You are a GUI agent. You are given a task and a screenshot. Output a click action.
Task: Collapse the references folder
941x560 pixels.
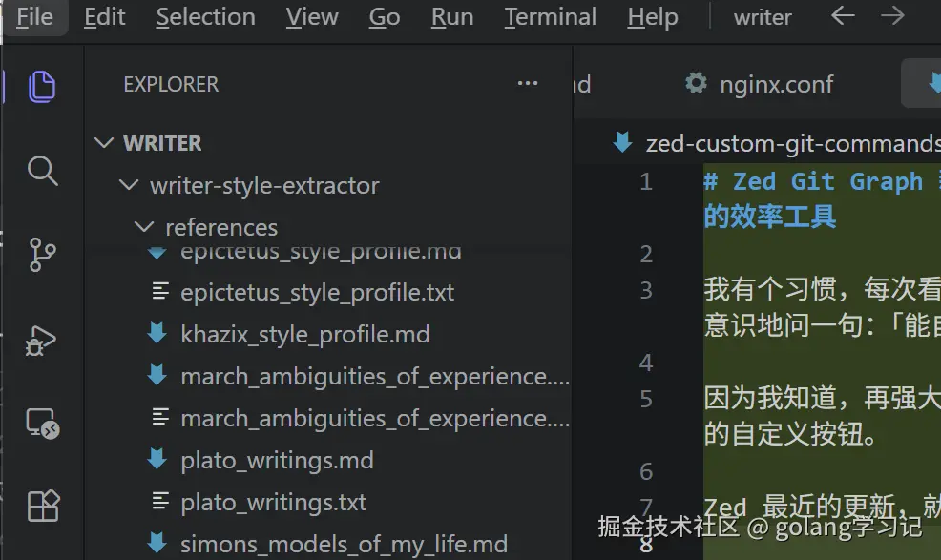144,227
